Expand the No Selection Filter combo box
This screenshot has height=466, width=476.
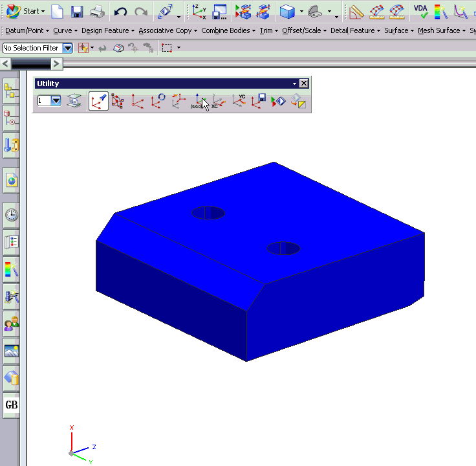pyautogui.click(x=68, y=48)
